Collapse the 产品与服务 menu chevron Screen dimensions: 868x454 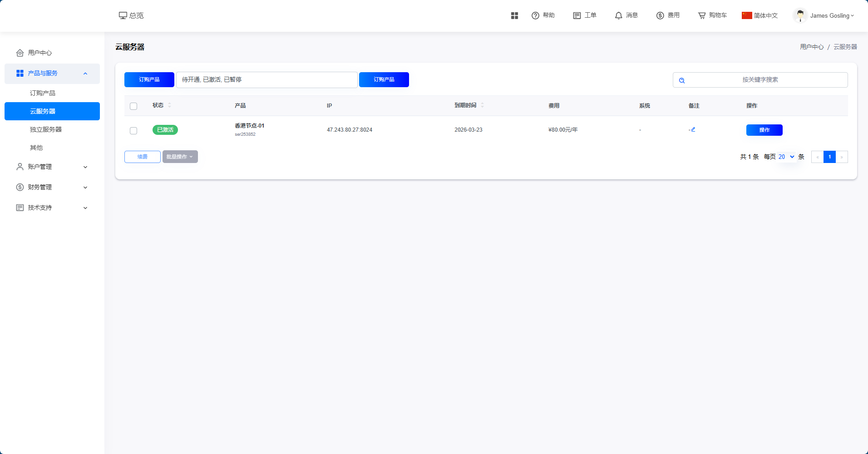pos(85,74)
